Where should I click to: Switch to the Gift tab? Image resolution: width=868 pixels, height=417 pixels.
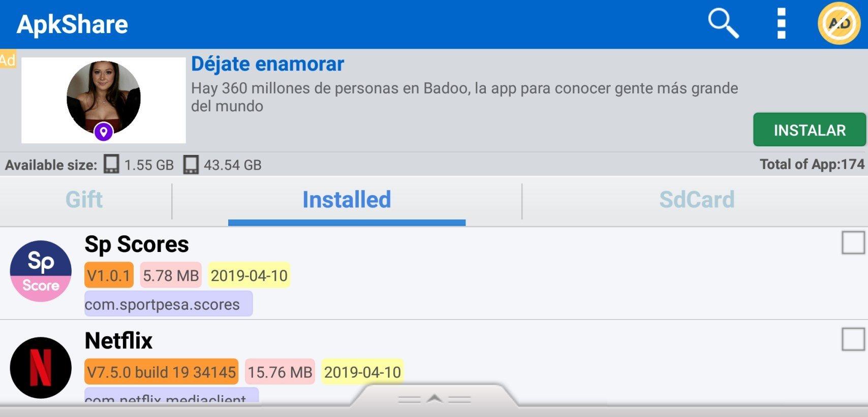[x=84, y=200]
